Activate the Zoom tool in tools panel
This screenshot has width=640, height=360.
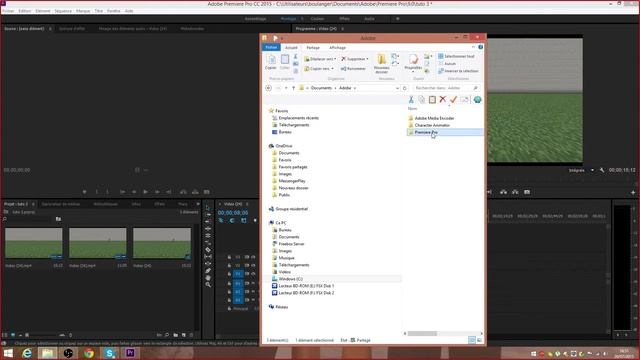tap(208, 284)
